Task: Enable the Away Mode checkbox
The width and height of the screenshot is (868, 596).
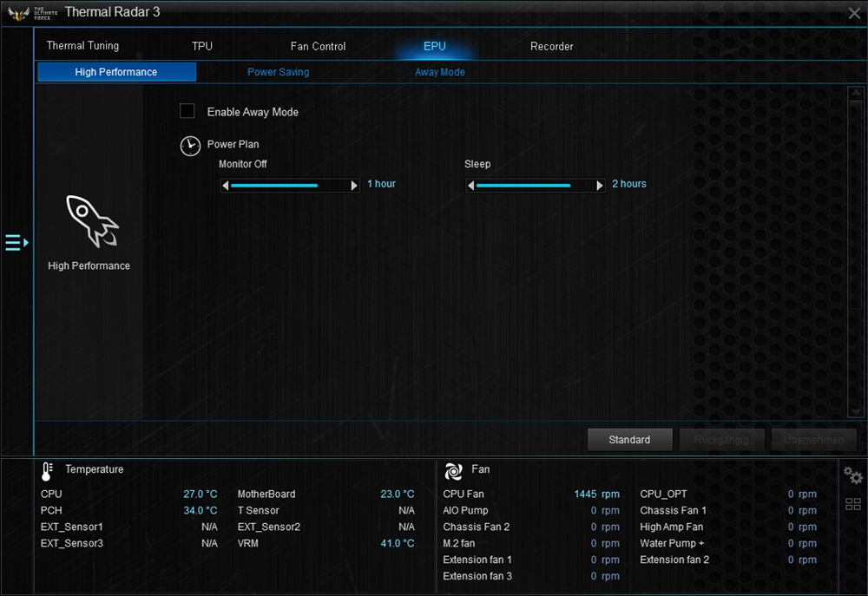Action: coord(187,111)
